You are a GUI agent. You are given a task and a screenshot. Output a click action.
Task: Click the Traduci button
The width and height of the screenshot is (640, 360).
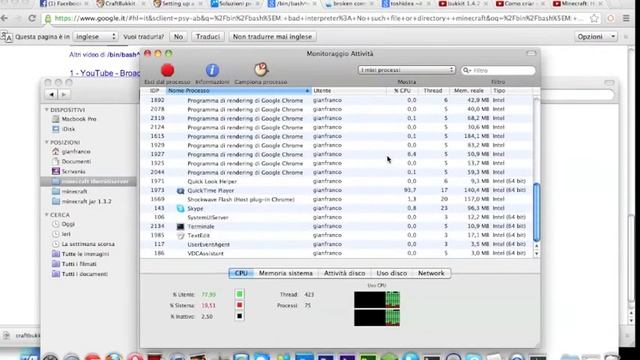208,37
